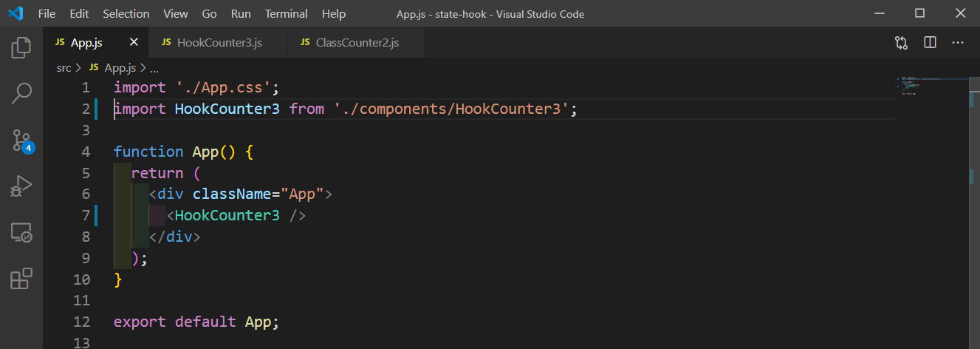Click the function keyword on line 4

[x=148, y=152]
